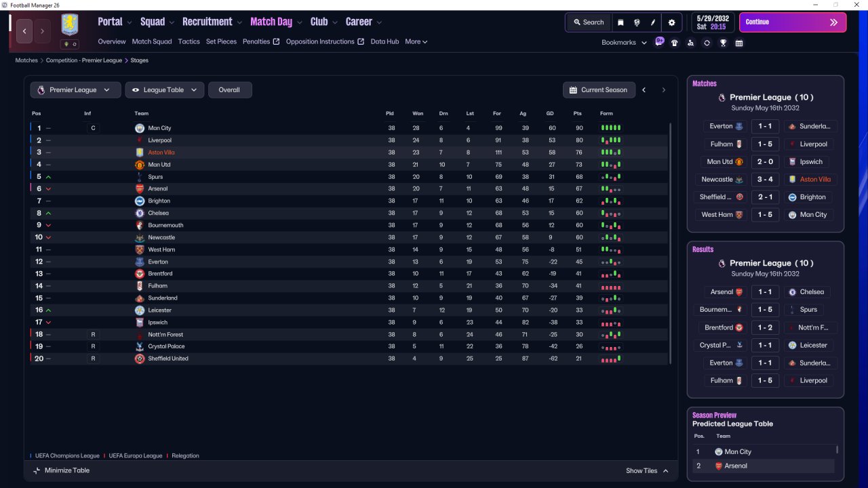
Task: Open the bookmark icon next to Search
Action: click(x=620, y=22)
